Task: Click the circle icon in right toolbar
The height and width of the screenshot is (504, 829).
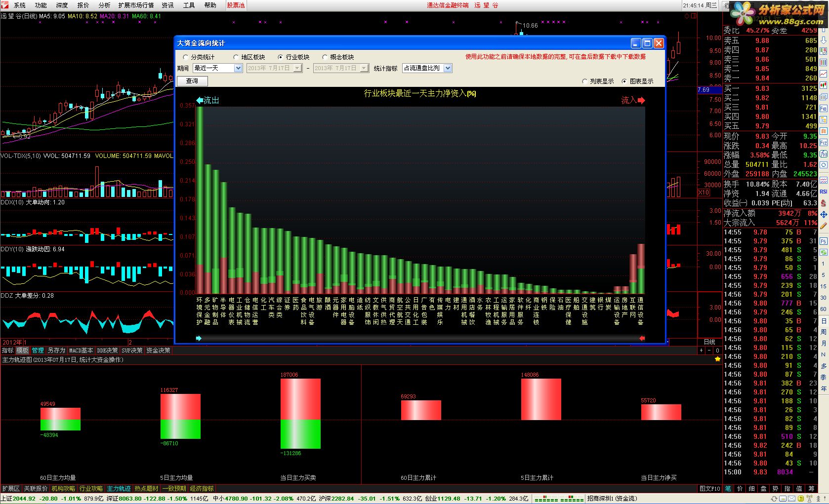Action: tap(824, 165)
